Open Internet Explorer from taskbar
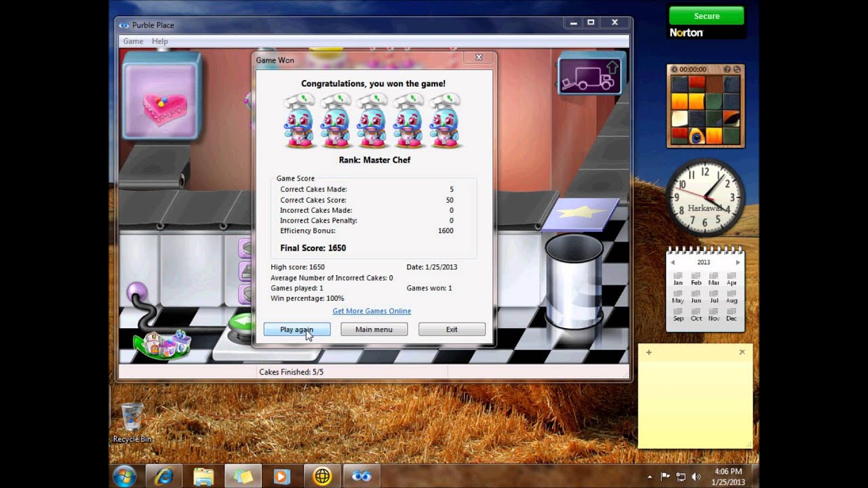The image size is (868, 488). [163, 476]
